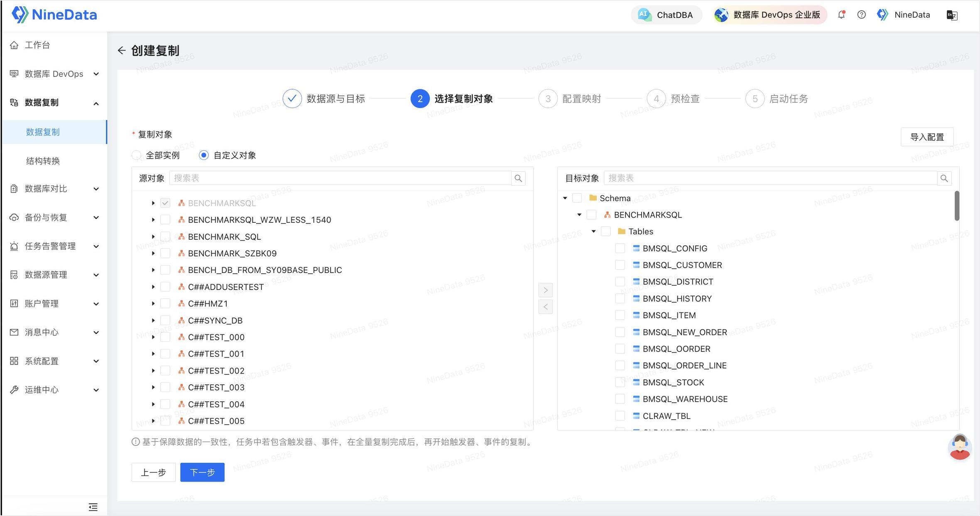Click the 上一步 button

pos(154,472)
